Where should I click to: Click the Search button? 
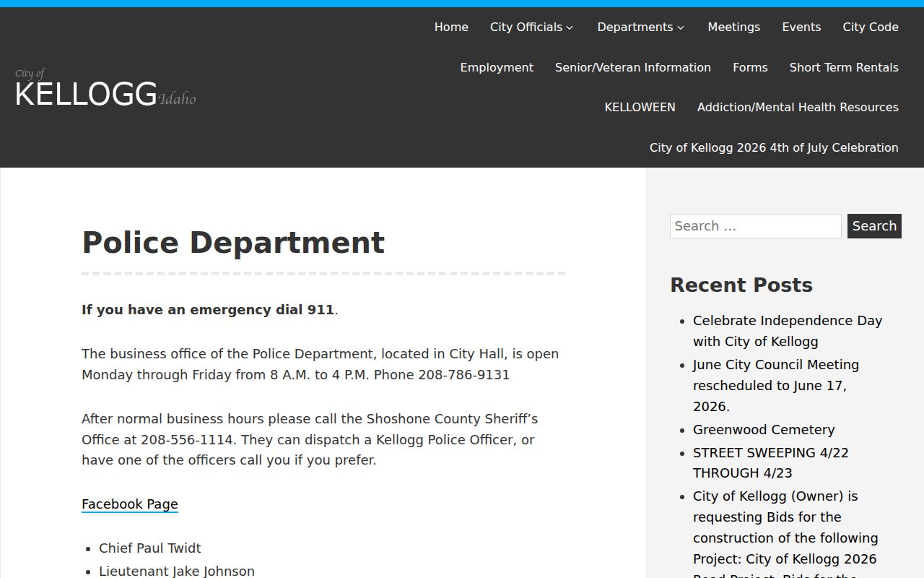tap(874, 226)
